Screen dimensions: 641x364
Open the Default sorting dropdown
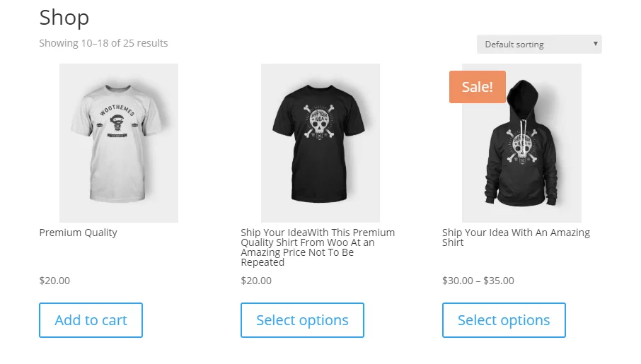539,44
